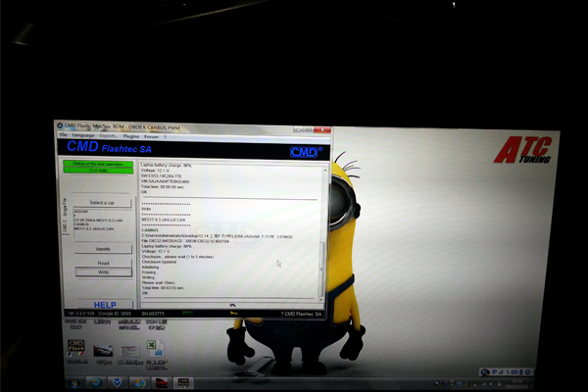Screen dimensions: 588x392
Task: Click the ATC Tuning logo on desktop
Action: [522, 150]
